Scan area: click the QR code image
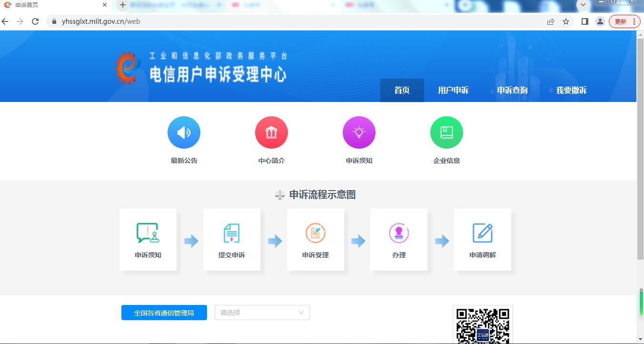 pyautogui.click(x=483, y=326)
